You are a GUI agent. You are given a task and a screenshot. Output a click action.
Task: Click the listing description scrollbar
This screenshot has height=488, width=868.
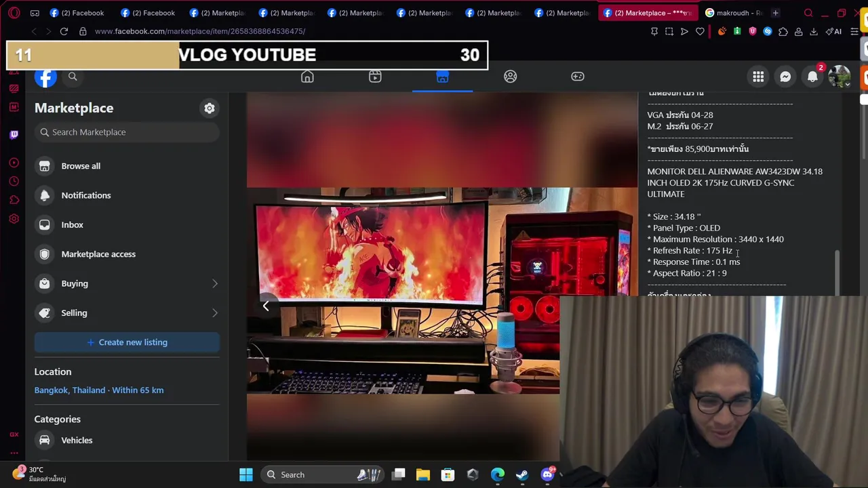(837, 272)
